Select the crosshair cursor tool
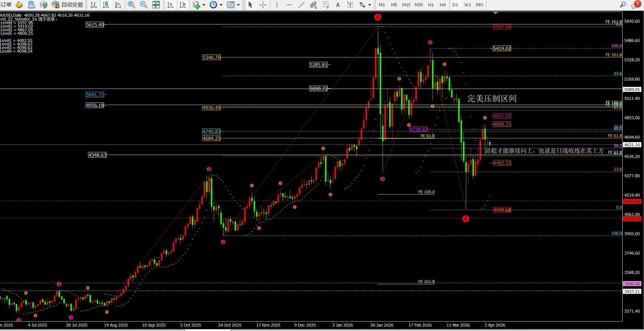 [263, 5]
